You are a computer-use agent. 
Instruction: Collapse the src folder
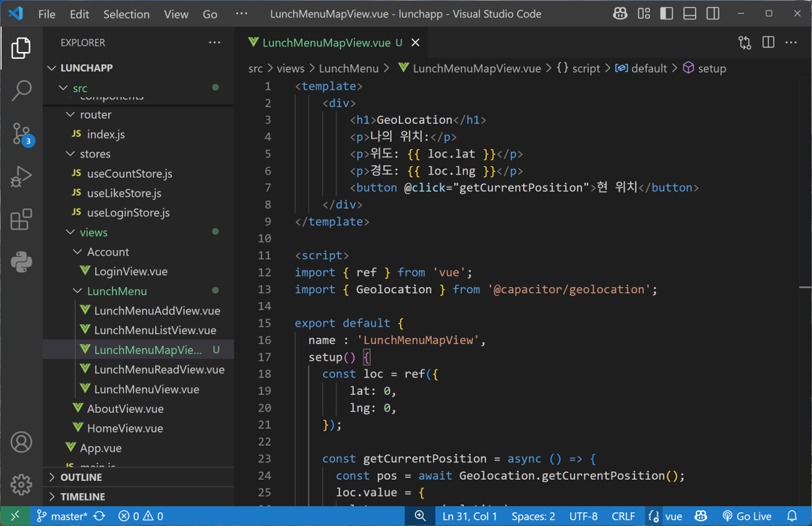click(138, 88)
